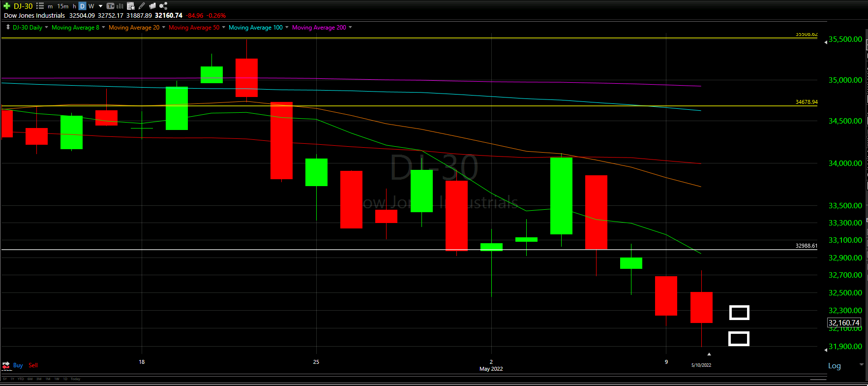The width and height of the screenshot is (868, 386).
Task: Click the -0.26% change value
Action: click(x=216, y=15)
